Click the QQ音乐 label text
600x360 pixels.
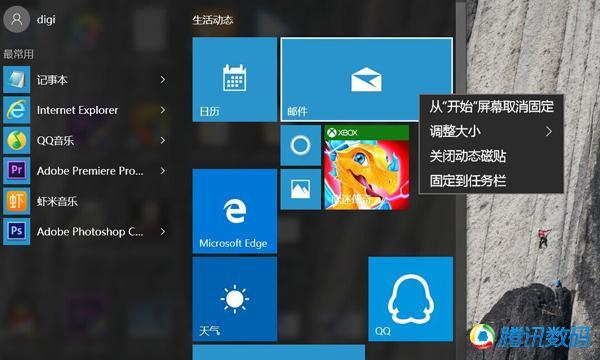(55, 140)
